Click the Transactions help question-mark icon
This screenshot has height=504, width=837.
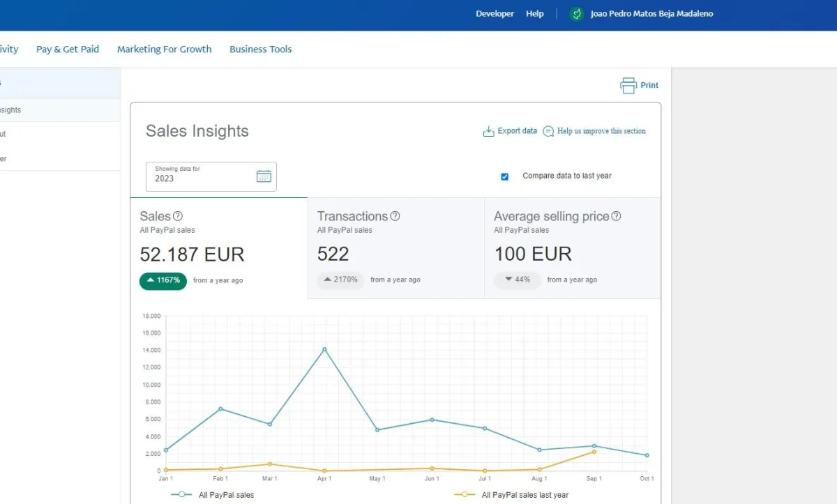pyautogui.click(x=395, y=216)
